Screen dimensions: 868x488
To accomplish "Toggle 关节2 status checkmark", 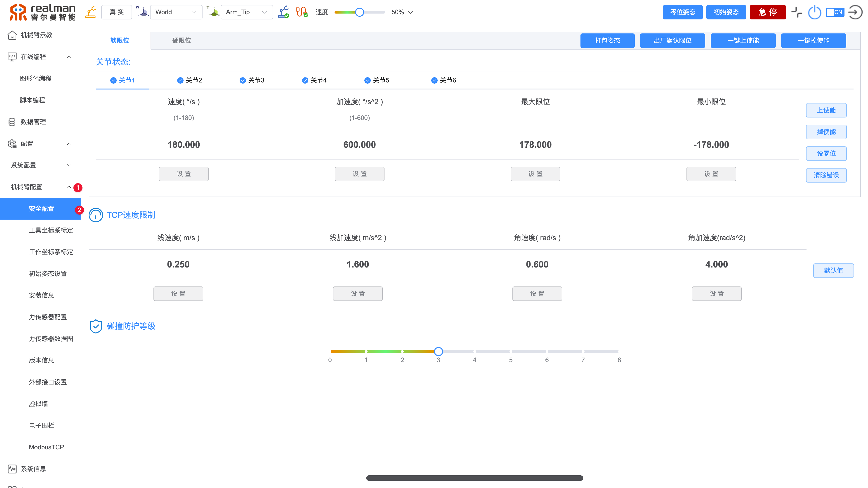I will (x=180, y=80).
